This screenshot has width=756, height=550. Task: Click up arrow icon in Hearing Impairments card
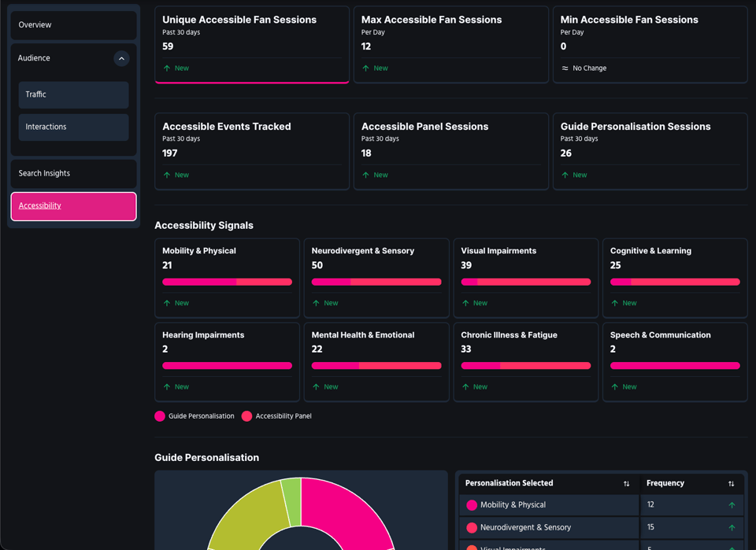pos(167,387)
